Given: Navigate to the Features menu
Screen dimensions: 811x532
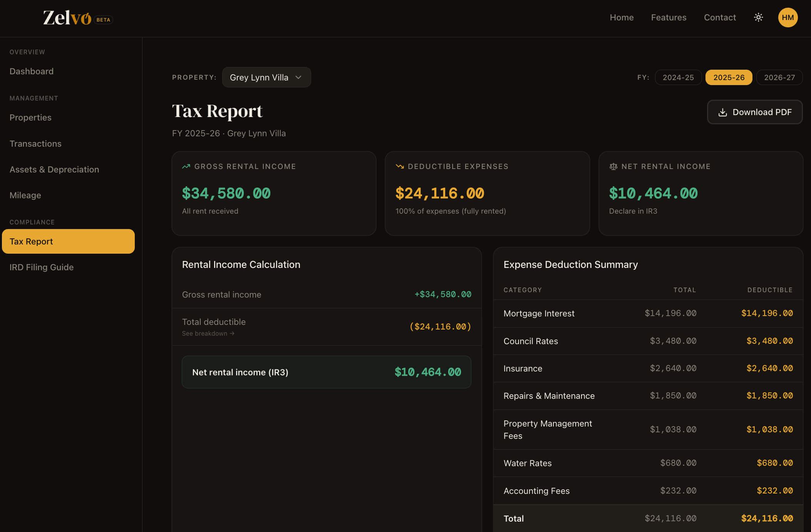Looking at the screenshot, I should tap(669, 17).
